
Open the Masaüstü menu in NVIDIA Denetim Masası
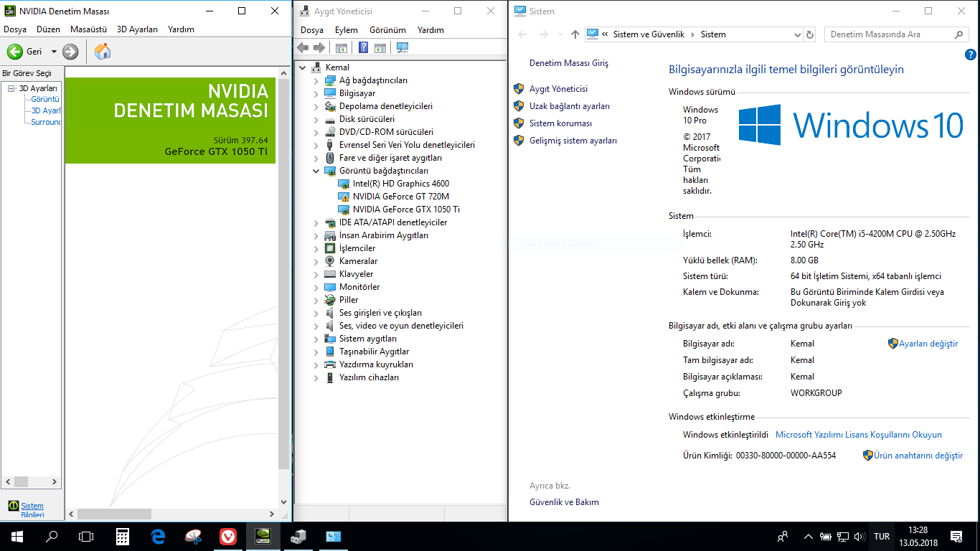(x=88, y=29)
